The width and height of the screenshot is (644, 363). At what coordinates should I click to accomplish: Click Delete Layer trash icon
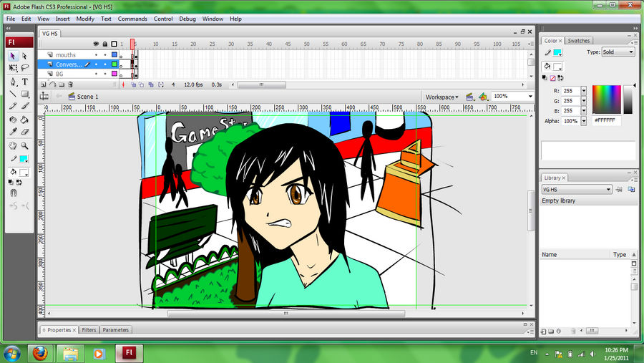coord(71,84)
